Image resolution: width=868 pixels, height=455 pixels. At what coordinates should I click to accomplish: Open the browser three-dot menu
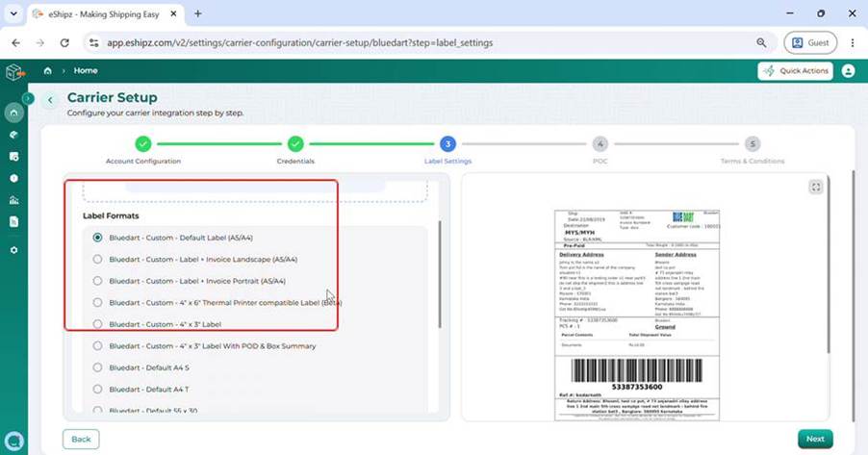(x=853, y=42)
